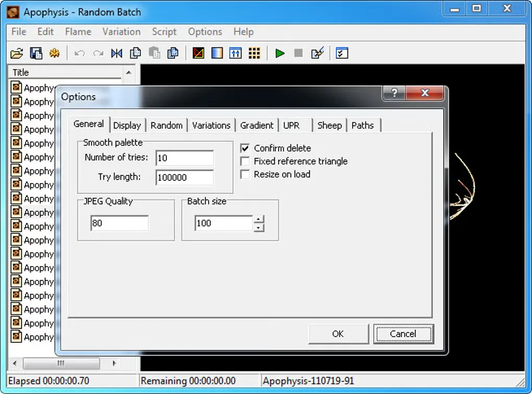532x394 pixels.
Task: Switch to the Display tab
Action: [127, 126]
